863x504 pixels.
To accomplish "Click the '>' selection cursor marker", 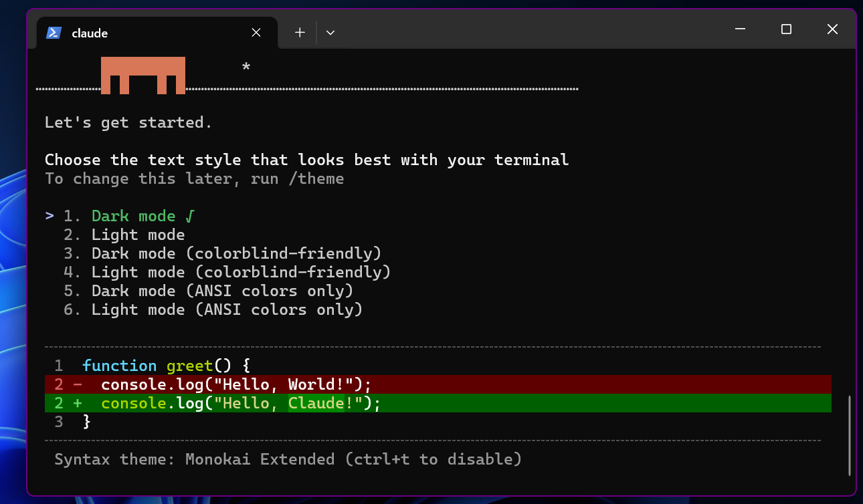I will point(50,216).
